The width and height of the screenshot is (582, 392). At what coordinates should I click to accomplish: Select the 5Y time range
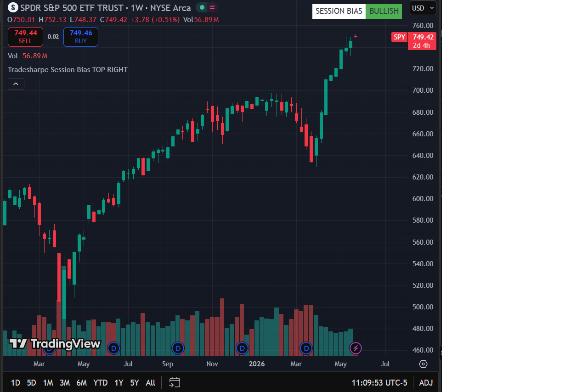(x=134, y=383)
